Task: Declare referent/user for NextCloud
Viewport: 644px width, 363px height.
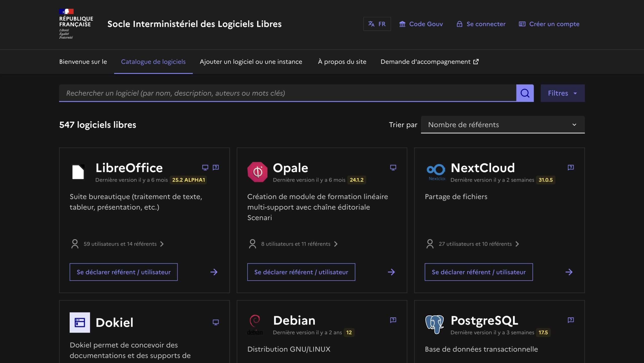Action: [x=478, y=272]
